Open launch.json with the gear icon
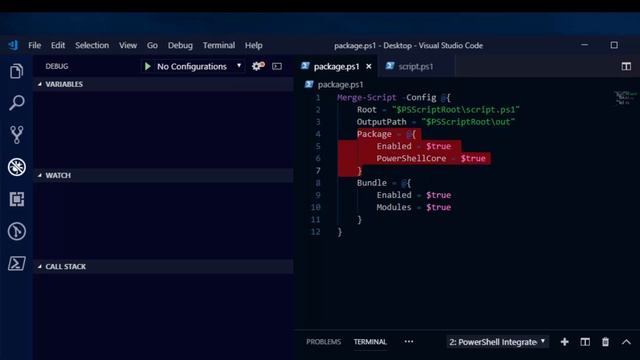 [x=258, y=66]
